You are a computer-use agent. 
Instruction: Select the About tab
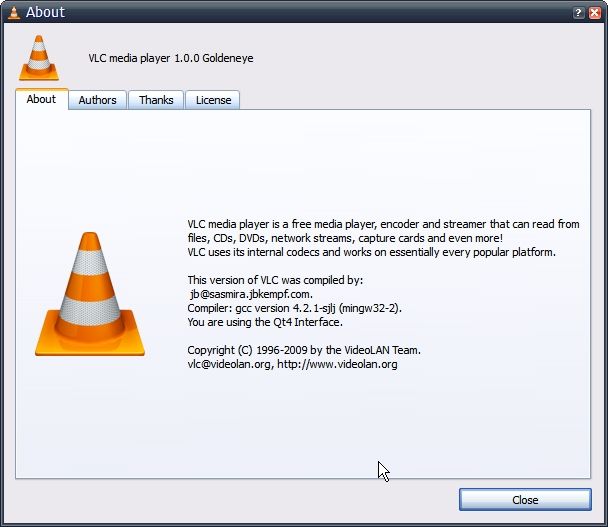coord(41,99)
